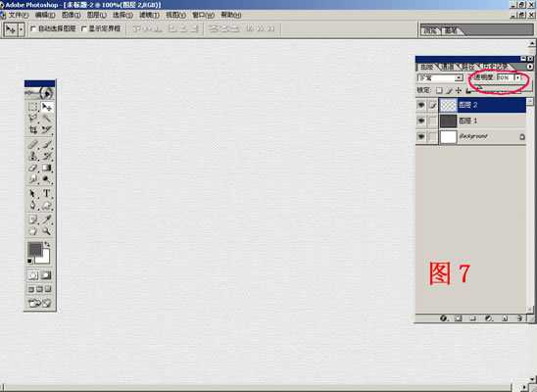
Task: Select the Crop tool
Action: [33, 129]
